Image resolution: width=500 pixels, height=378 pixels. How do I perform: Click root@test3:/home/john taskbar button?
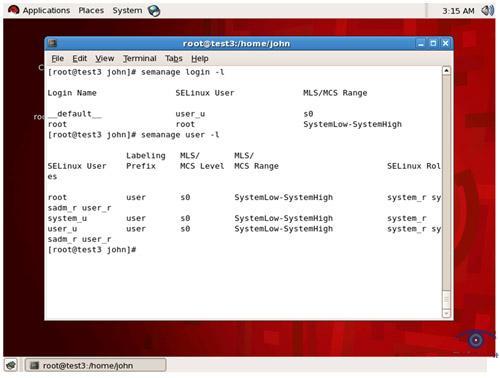pyautogui.click(x=95, y=365)
